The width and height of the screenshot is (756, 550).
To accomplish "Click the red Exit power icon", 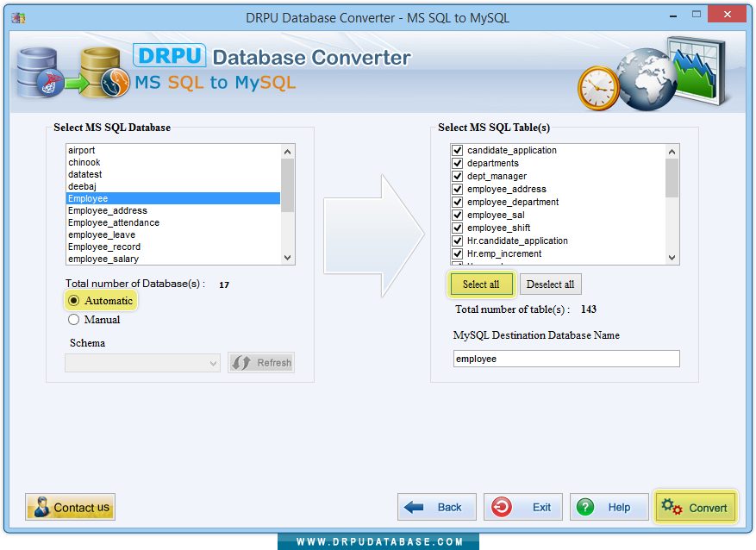I will point(502,507).
